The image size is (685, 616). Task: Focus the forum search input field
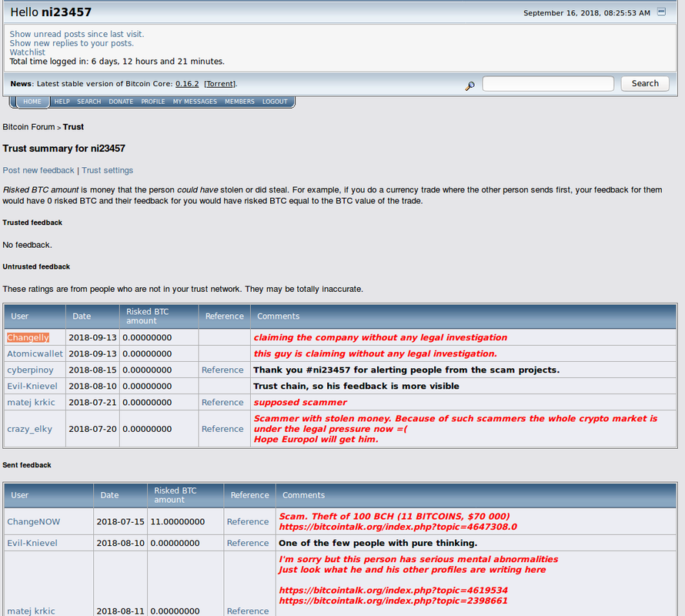coord(548,83)
